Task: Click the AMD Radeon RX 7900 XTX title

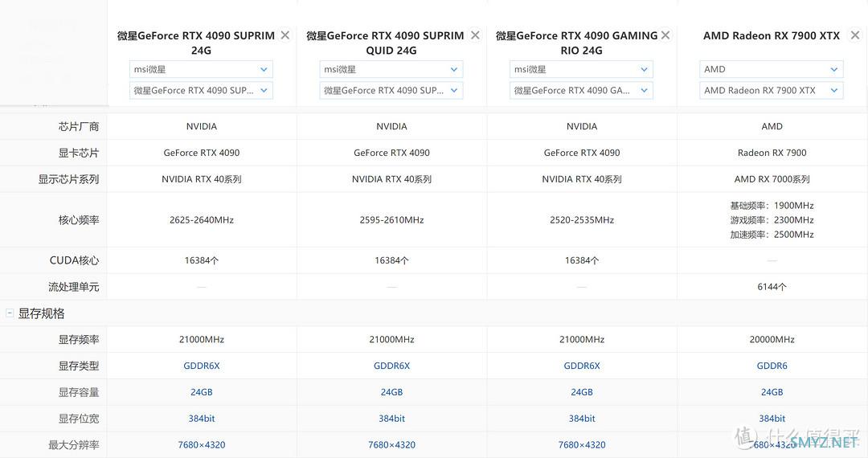Action: click(x=772, y=35)
